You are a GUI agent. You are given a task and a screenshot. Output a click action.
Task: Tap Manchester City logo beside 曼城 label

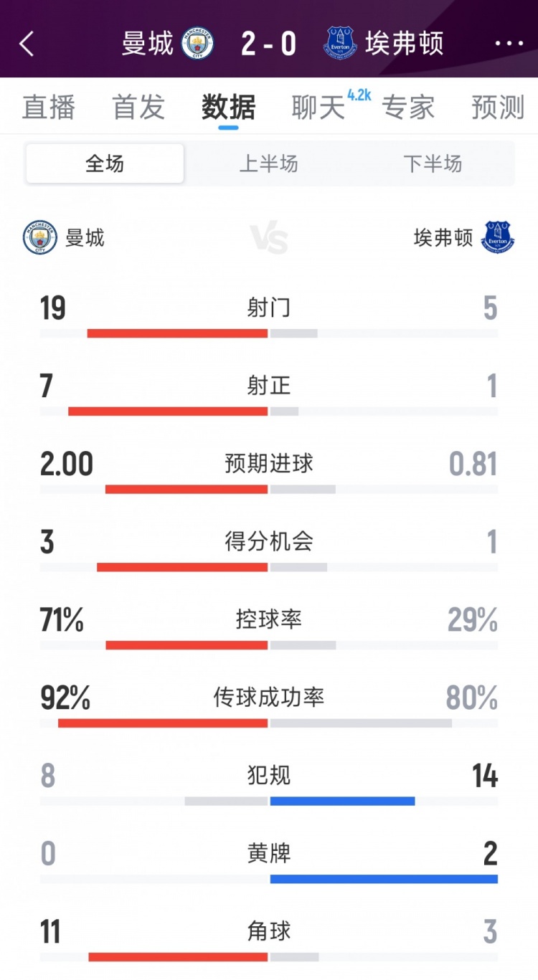point(39,238)
